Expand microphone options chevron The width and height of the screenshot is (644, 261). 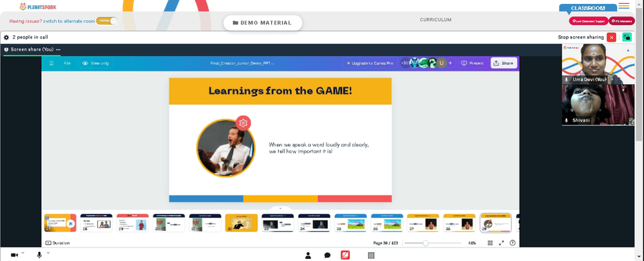(x=48, y=253)
